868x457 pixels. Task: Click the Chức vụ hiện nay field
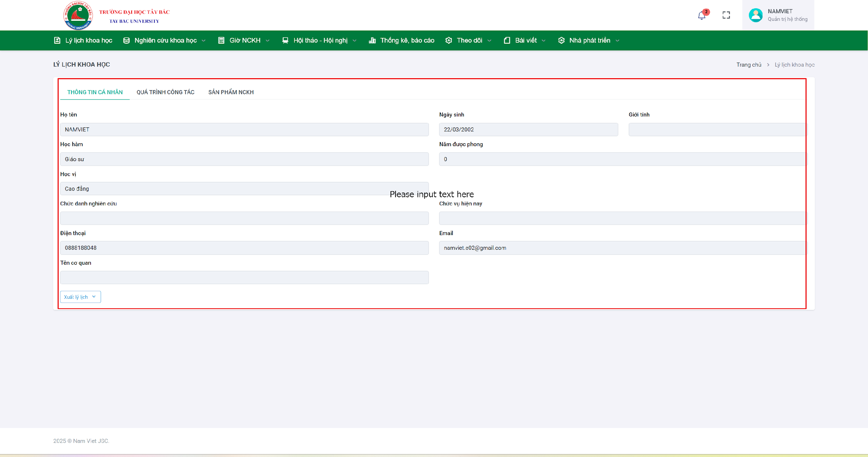(x=623, y=218)
